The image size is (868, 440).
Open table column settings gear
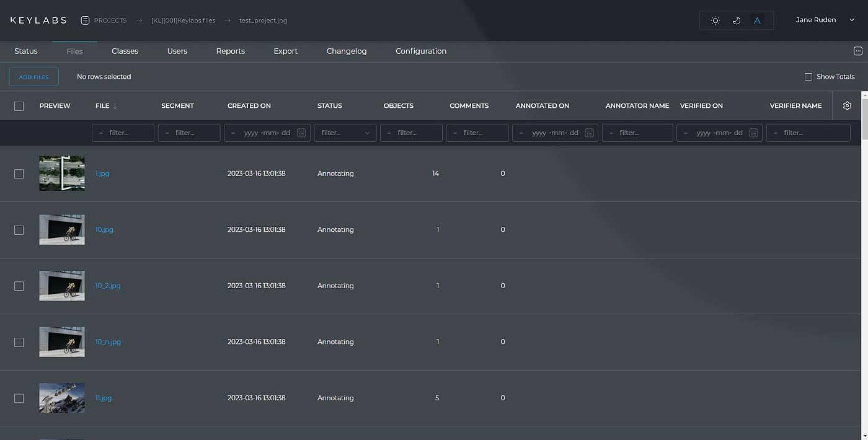[848, 106]
